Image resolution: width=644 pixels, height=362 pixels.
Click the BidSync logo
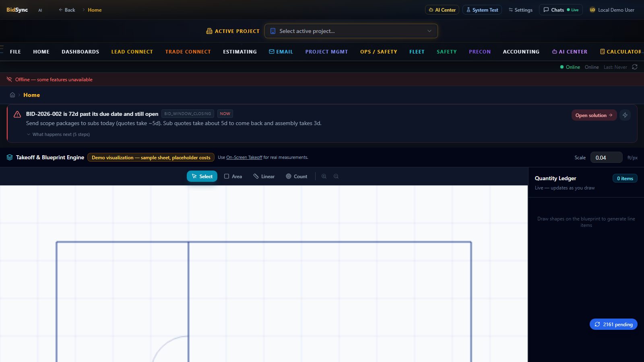tap(17, 10)
